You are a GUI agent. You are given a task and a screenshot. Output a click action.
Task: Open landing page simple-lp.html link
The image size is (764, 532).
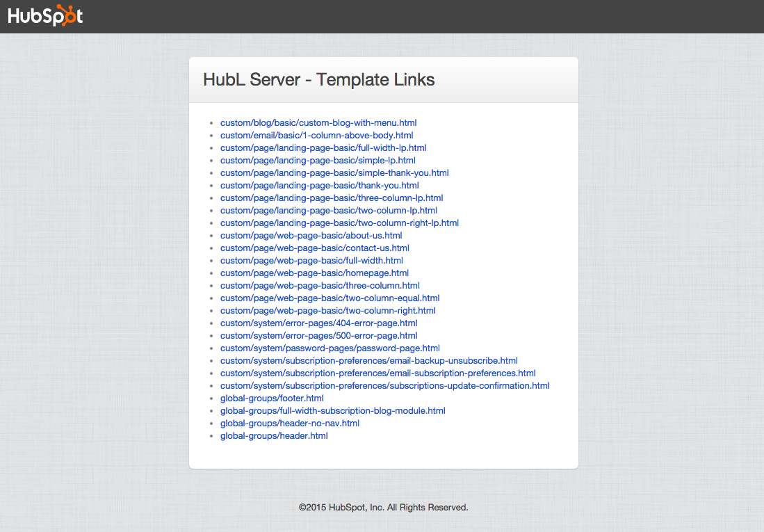pos(318,161)
